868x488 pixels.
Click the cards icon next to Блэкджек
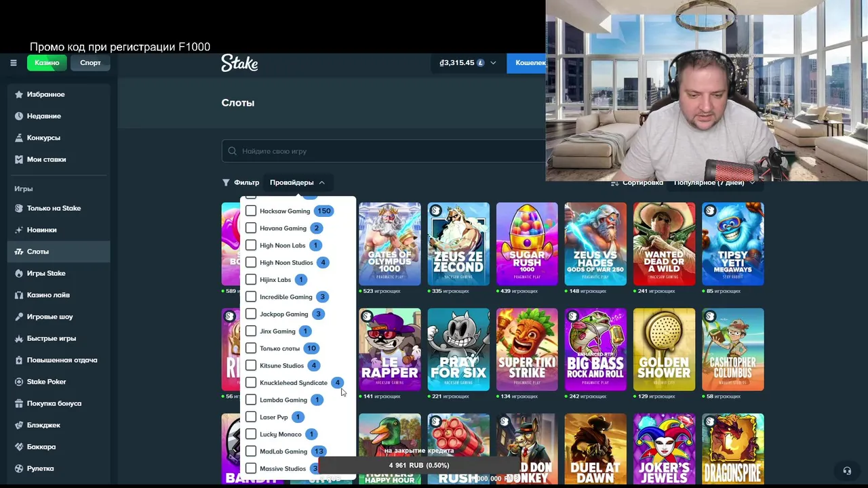tap(19, 425)
